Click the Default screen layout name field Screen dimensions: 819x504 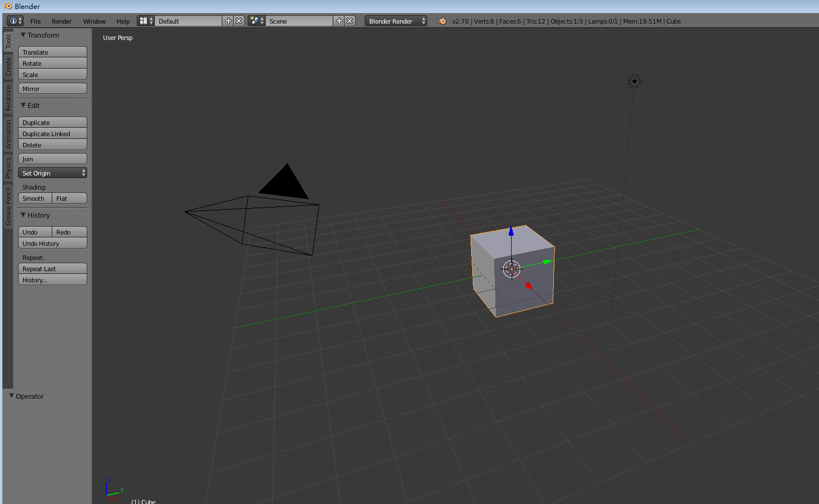189,21
